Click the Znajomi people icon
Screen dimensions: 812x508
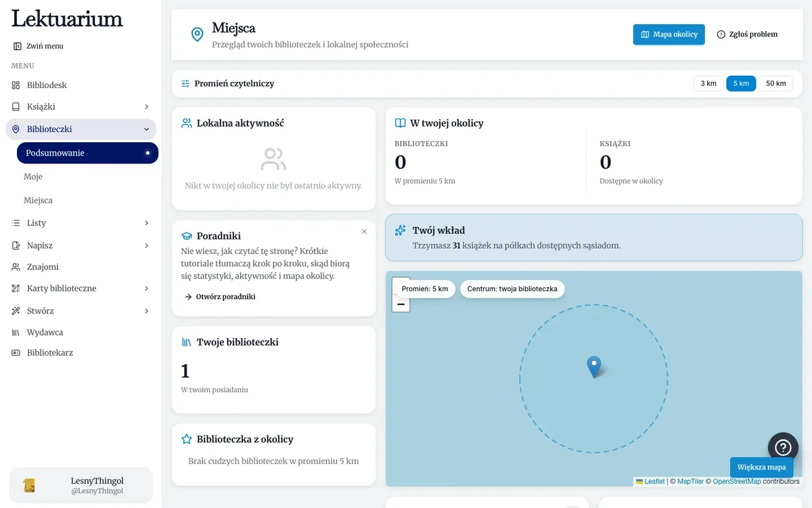[16, 267]
